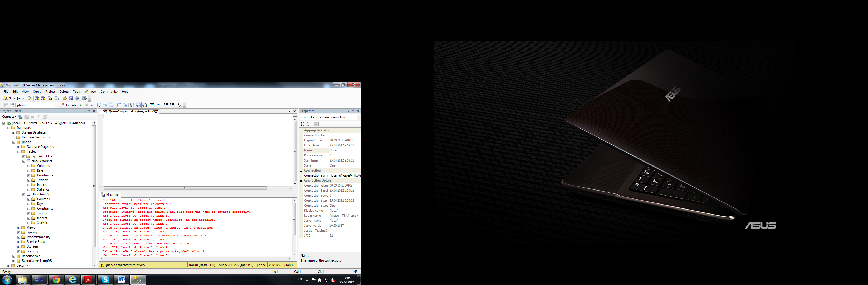Open the Query menu
868x285 pixels.
tap(37, 92)
